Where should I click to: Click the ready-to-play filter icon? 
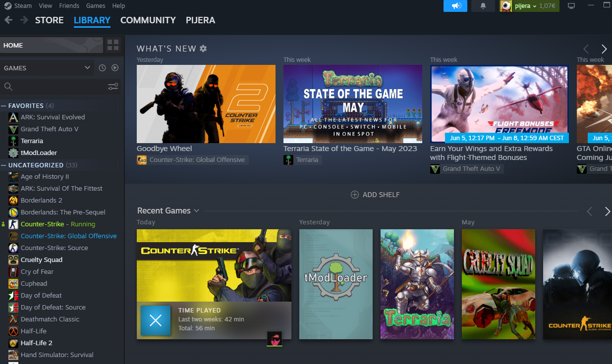coord(115,68)
